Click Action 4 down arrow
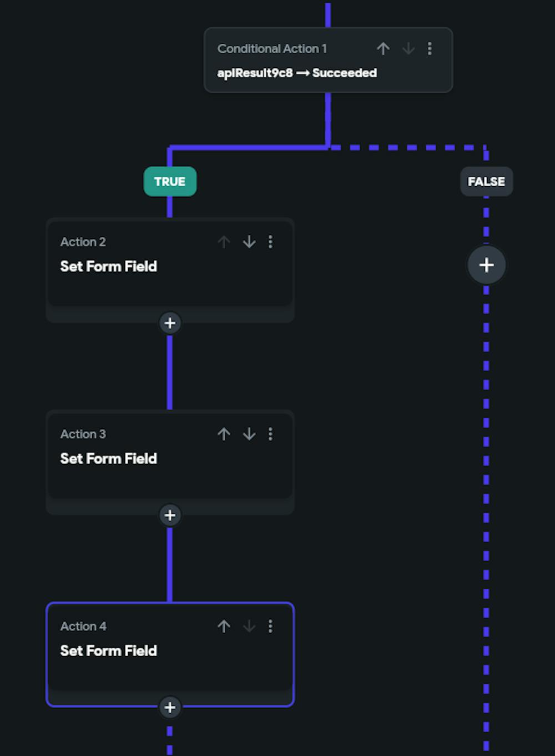The width and height of the screenshot is (555, 756). point(249,626)
